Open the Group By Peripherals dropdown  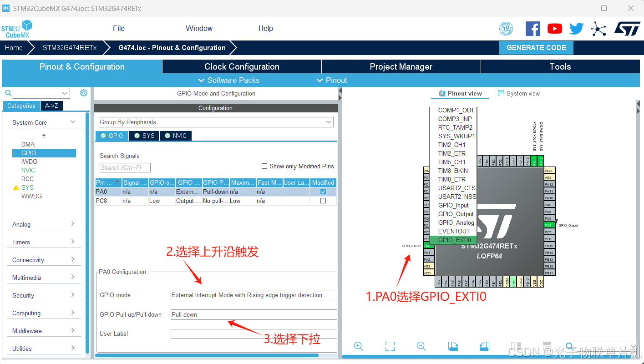(x=216, y=122)
